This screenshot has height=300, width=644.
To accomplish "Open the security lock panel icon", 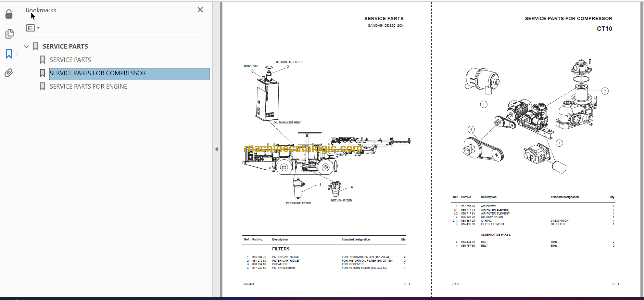I will point(9,14).
